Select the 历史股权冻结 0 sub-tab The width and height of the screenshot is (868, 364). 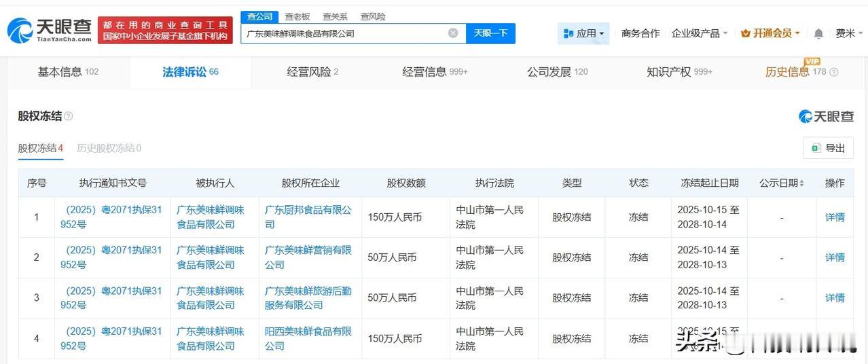coord(109,148)
